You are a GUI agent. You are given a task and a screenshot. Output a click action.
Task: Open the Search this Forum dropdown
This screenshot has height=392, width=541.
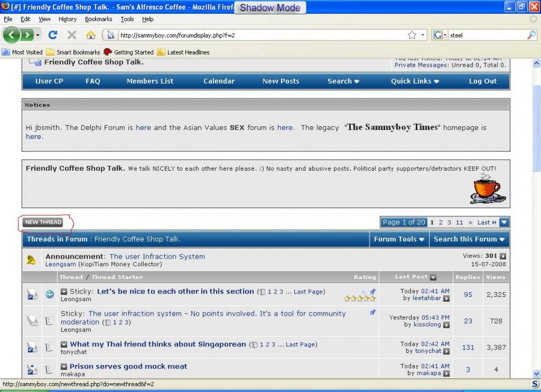(x=469, y=239)
